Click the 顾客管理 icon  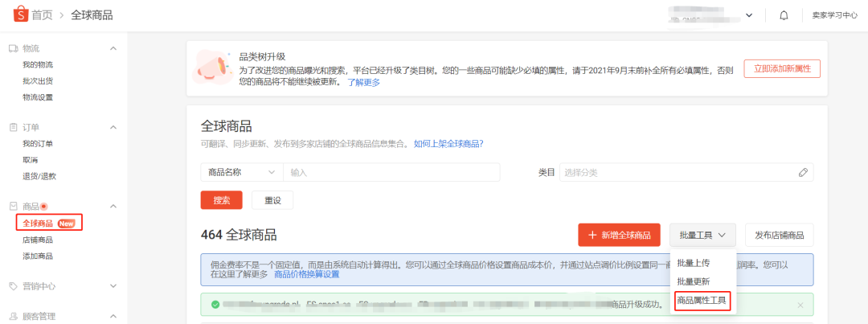[x=13, y=317]
